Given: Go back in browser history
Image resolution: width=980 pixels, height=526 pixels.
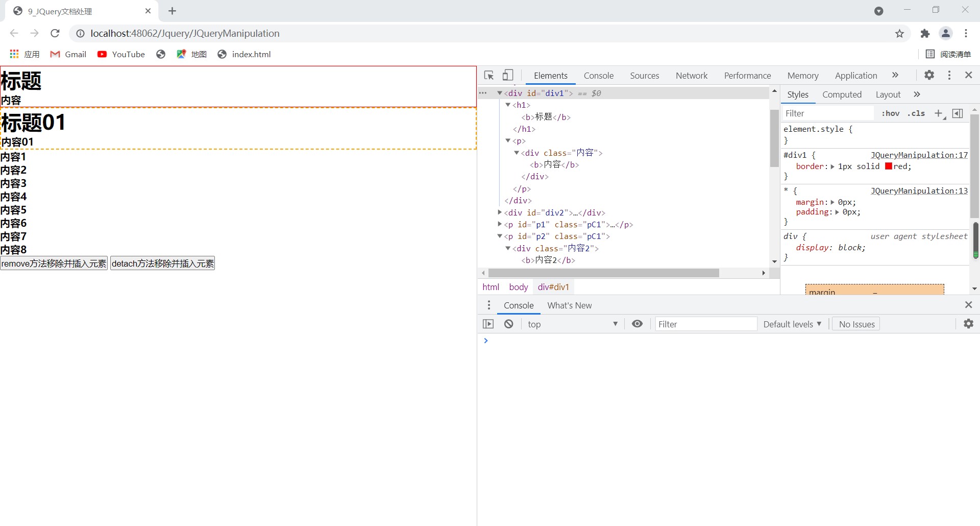Looking at the screenshot, I should pyautogui.click(x=14, y=33).
